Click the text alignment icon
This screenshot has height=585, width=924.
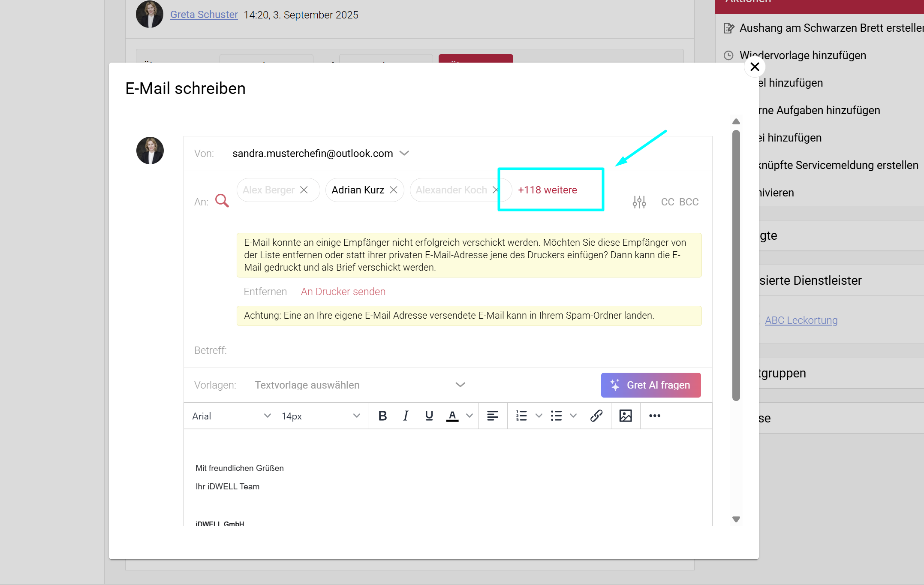pyautogui.click(x=492, y=416)
